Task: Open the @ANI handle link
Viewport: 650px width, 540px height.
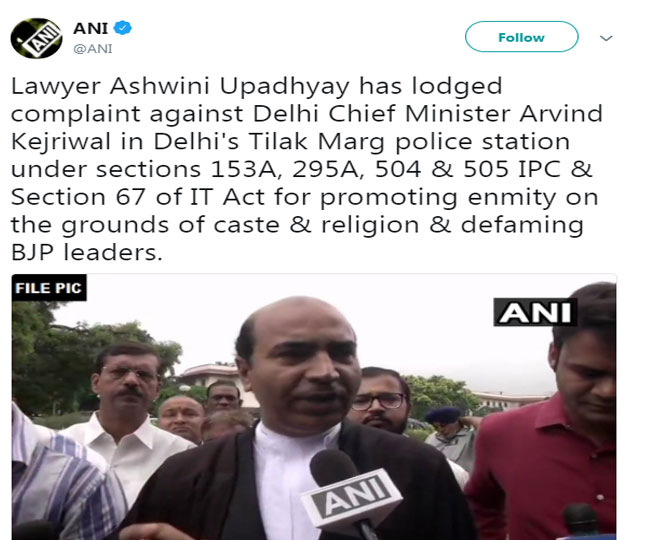Action: pyautogui.click(x=93, y=49)
